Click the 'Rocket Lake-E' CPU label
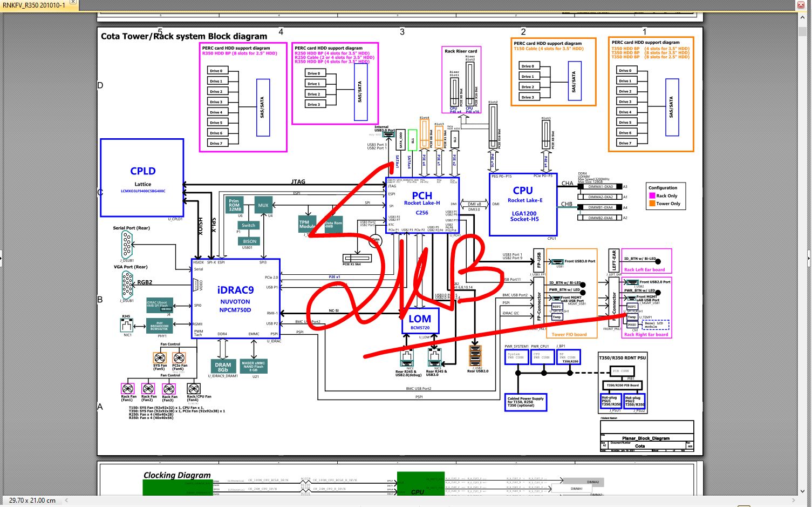 [525, 200]
